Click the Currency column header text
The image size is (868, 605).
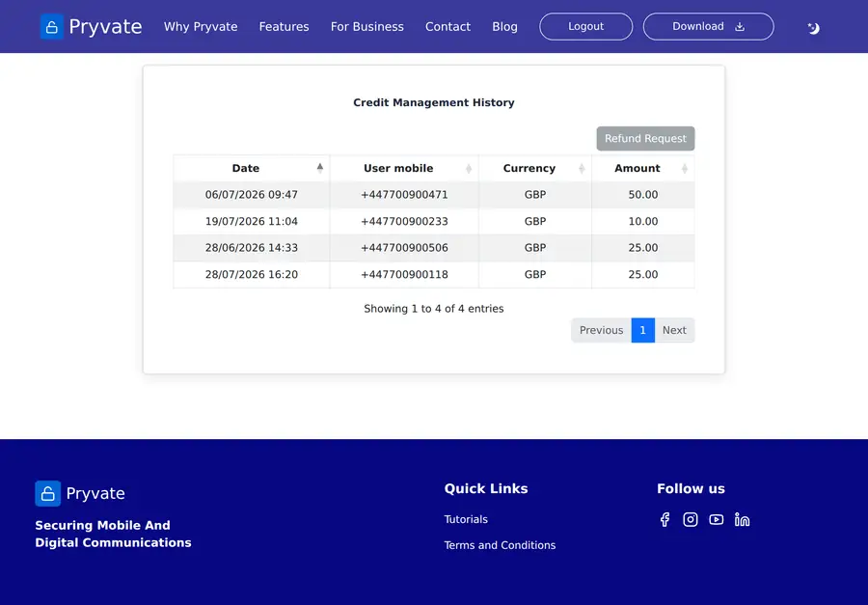coord(529,169)
